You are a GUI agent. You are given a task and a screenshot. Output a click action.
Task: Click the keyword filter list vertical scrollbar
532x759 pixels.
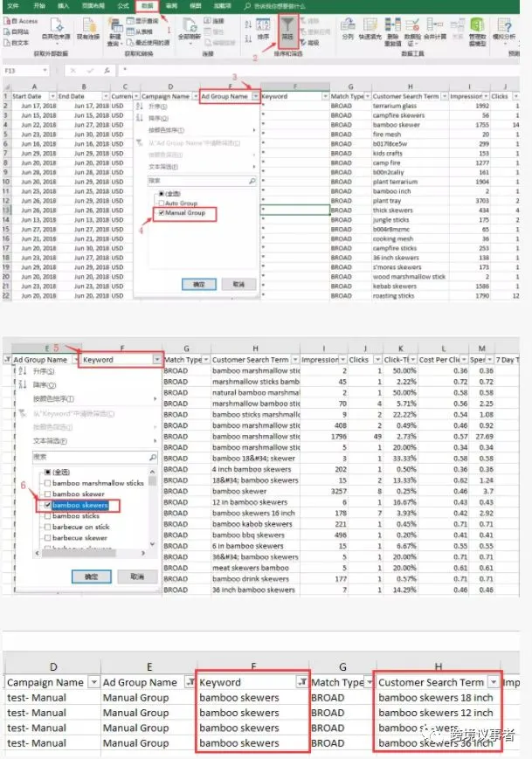153,507
